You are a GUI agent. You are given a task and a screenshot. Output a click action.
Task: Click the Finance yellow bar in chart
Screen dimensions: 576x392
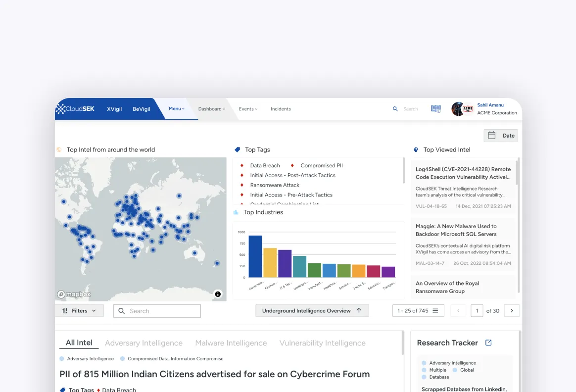point(270,263)
